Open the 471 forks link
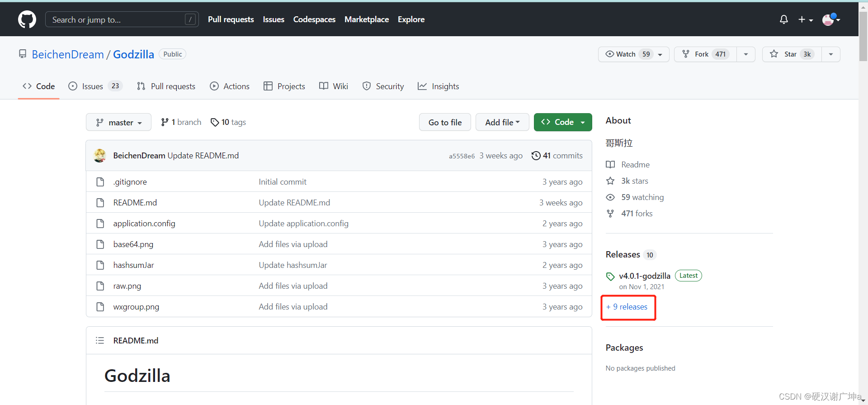 tap(629, 214)
